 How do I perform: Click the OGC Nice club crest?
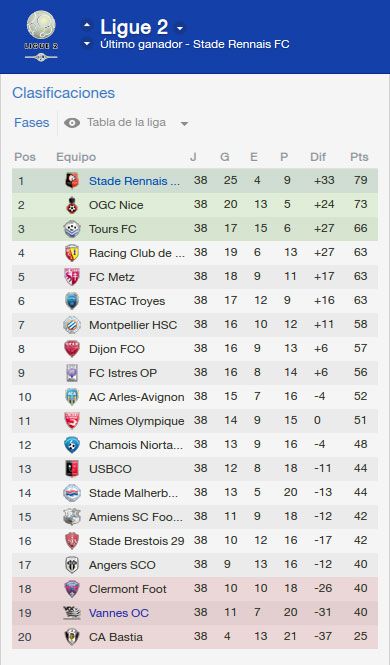[x=72, y=205]
